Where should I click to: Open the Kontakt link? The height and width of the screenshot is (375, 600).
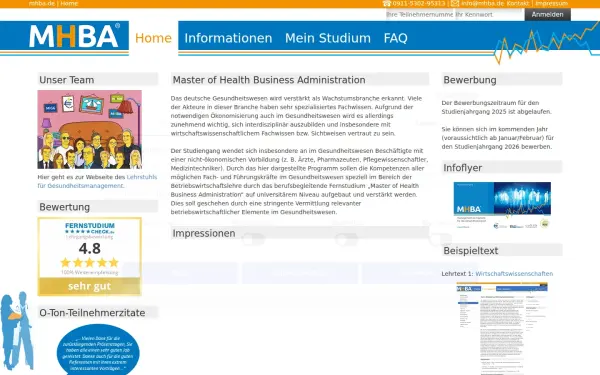[518, 3]
